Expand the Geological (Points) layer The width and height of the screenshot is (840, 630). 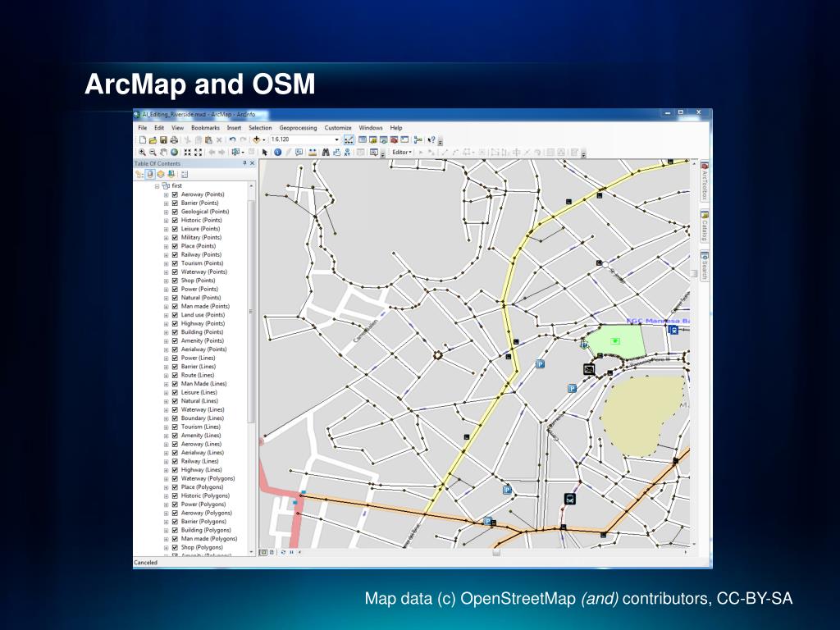(166, 212)
